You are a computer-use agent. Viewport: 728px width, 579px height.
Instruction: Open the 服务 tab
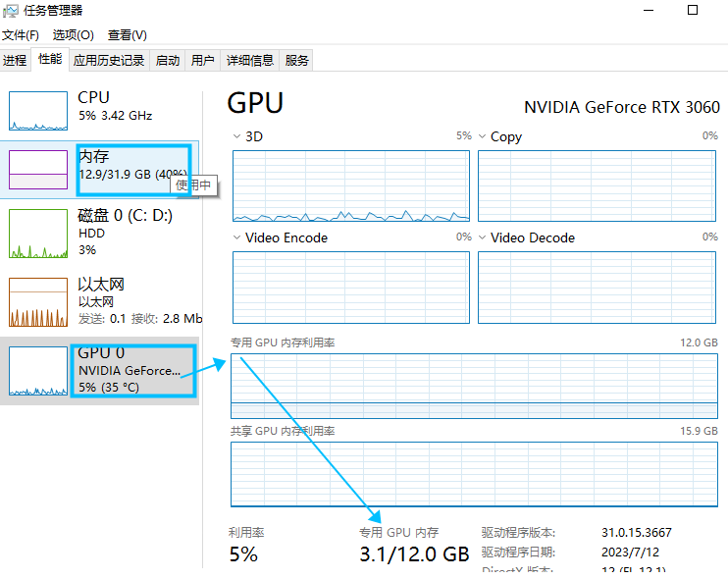click(x=296, y=61)
